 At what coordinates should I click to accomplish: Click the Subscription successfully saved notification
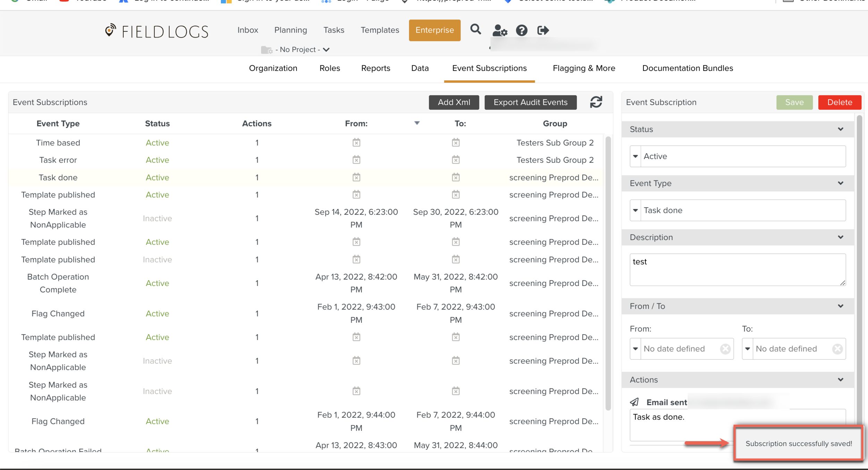click(798, 443)
